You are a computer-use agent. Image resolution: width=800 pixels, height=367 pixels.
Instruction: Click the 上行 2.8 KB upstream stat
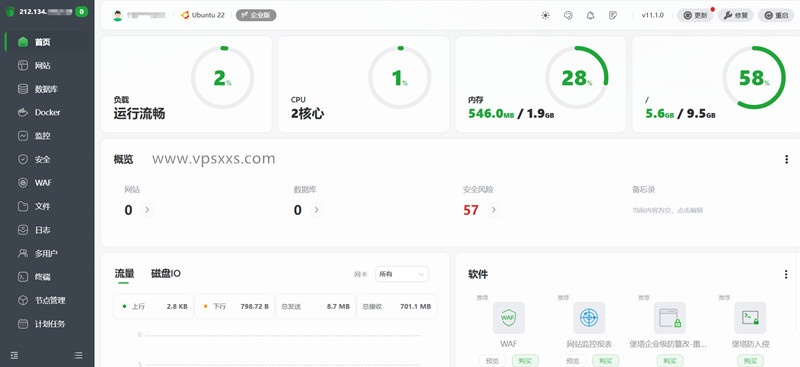point(154,306)
